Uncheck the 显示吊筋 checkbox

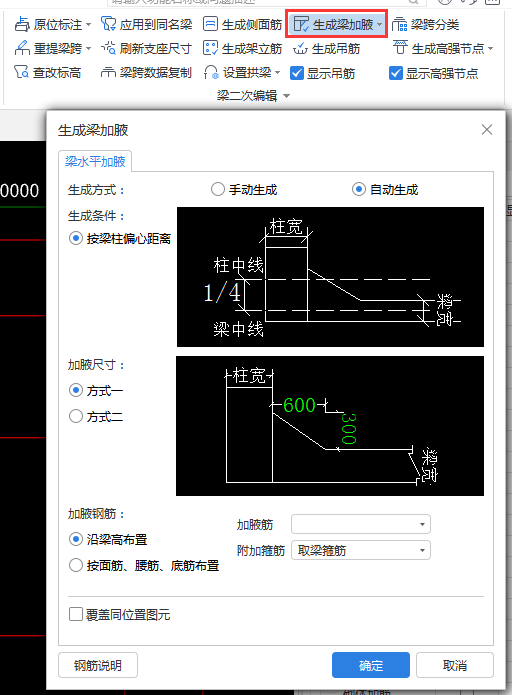tap(297, 73)
